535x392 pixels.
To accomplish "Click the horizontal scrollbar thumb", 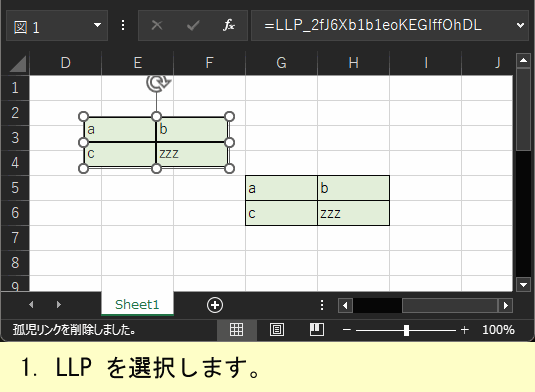I will click(x=450, y=305).
